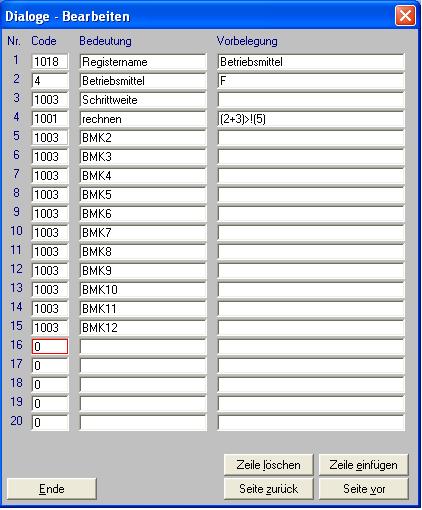Screen dimensions: 422x510
Task: Click Zeile einfügen button
Action: coord(364,464)
